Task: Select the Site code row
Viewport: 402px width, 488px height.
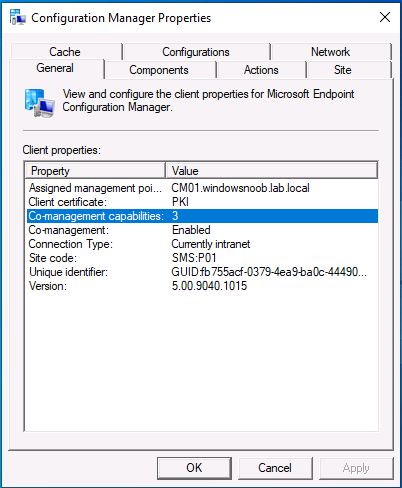Action: [x=202, y=258]
